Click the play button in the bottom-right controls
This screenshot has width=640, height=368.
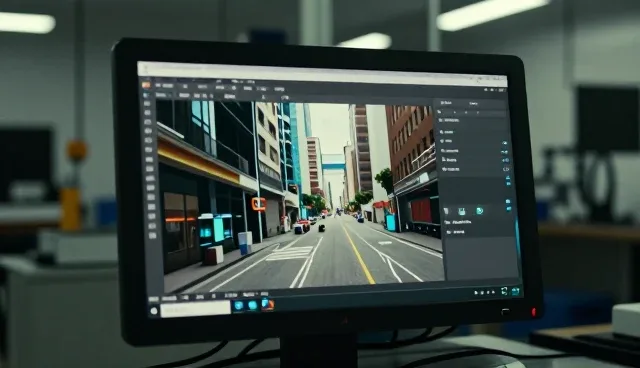476,293
